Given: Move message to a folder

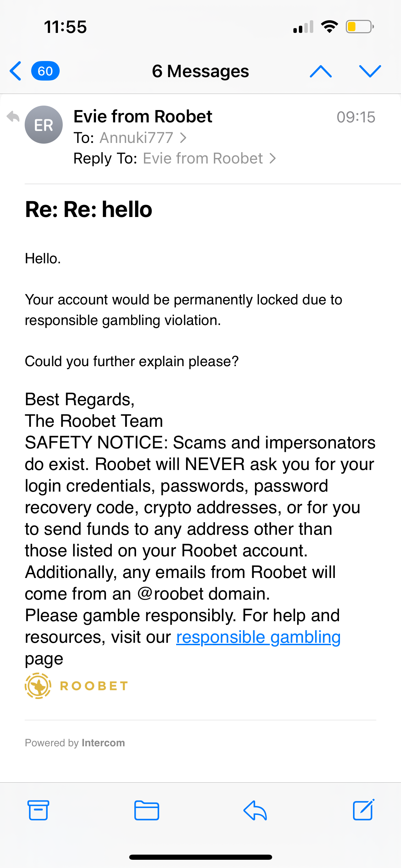Looking at the screenshot, I should pos(146,810).
